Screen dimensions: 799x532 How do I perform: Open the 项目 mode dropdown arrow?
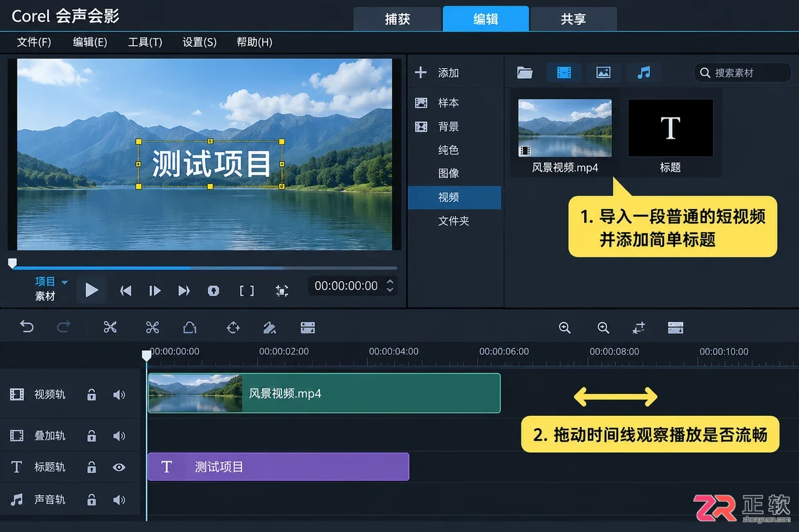click(x=65, y=282)
